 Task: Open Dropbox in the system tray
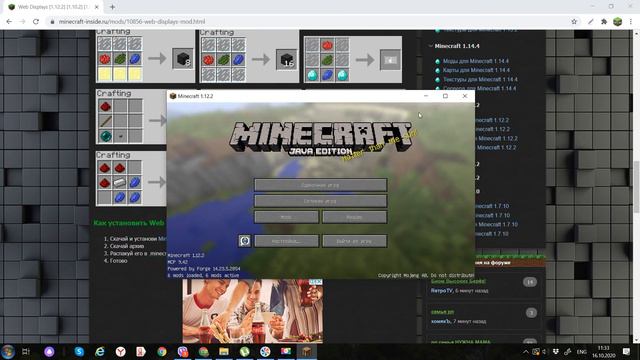coord(556,352)
